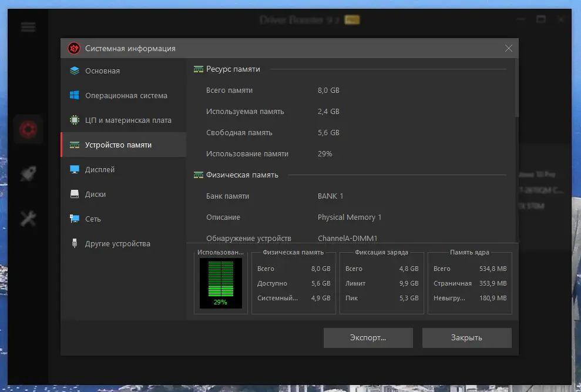The image size is (581, 392).
Task: Open the dimmed hamburger menu icon
Action: point(28,27)
